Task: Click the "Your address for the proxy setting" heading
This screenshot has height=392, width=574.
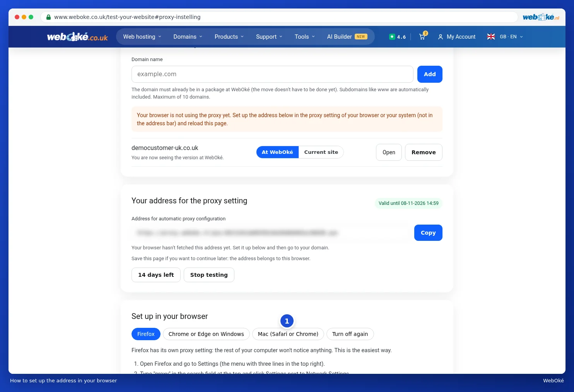Action: [189, 201]
